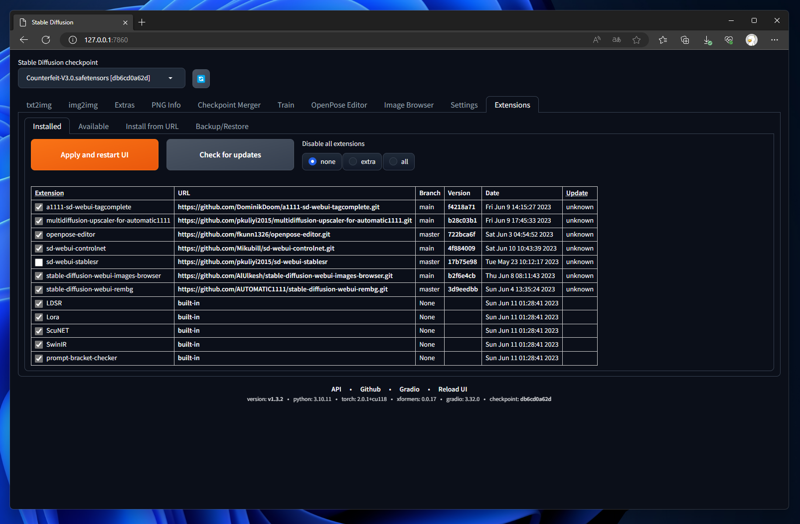The image size is (800, 524).
Task: Click Check for updates button
Action: coord(230,155)
